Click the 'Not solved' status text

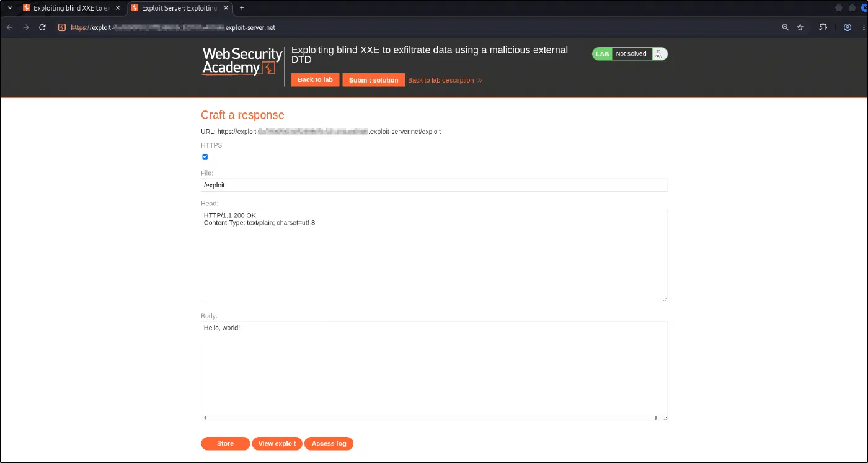[x=631, y=54]
